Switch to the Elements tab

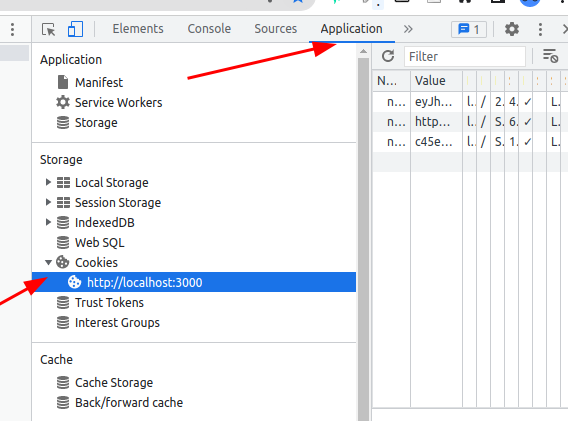tap(138, 29)
